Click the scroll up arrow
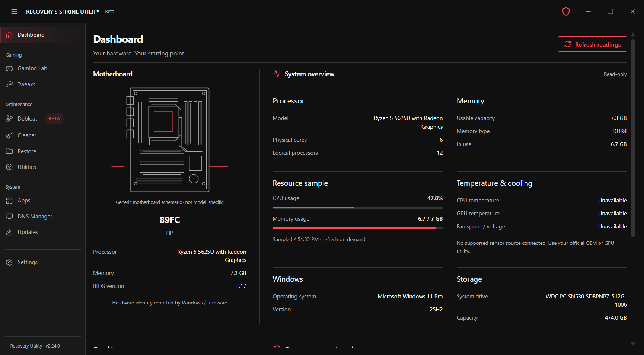644x355 pixels. [x=633, y=35]
